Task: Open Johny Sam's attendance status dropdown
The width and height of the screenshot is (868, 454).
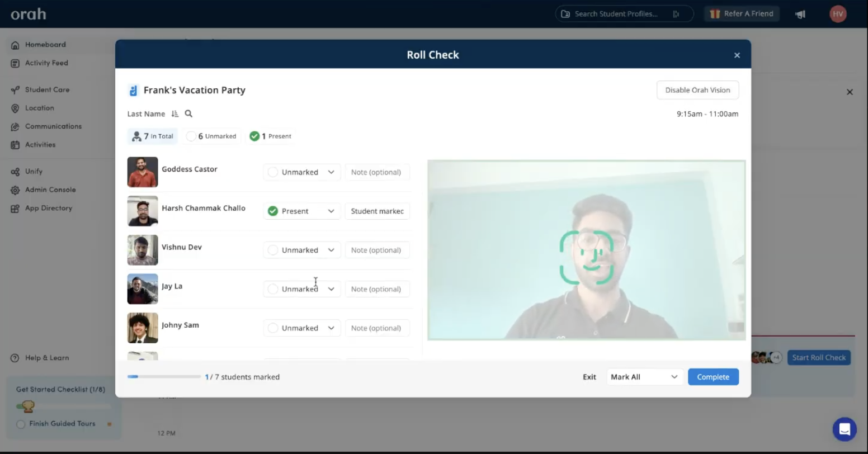Action: point(302,328)
